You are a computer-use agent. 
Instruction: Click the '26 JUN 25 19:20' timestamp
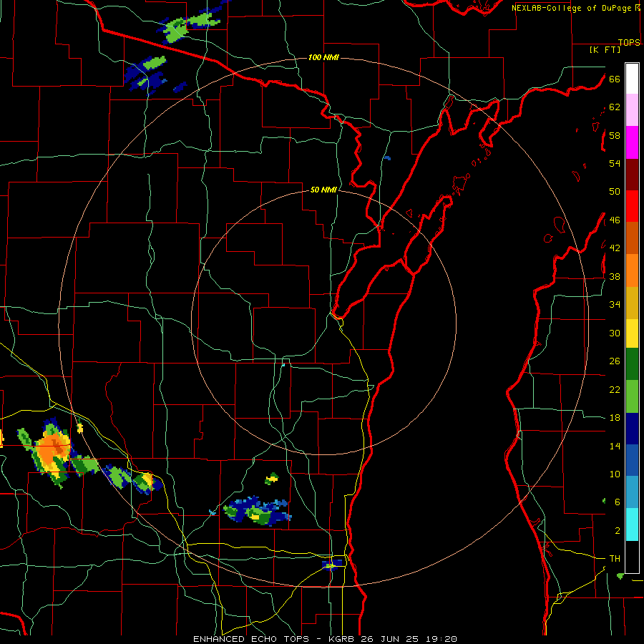[409, 639]
